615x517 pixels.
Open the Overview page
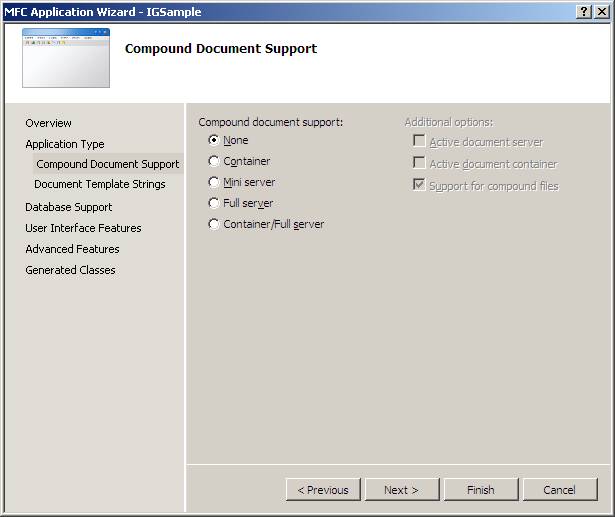point(48,123)
